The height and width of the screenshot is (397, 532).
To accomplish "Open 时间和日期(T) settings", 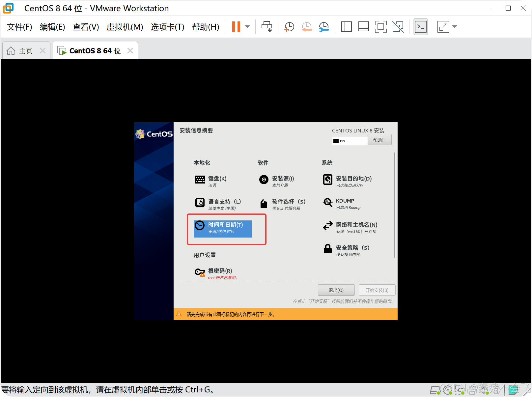I will (x=223, y=229).
